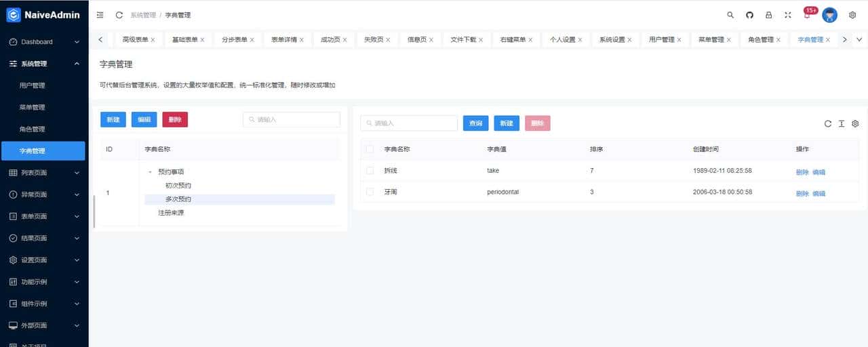
Task: Close the 分步表单 tab
Action: pos(252,40)
